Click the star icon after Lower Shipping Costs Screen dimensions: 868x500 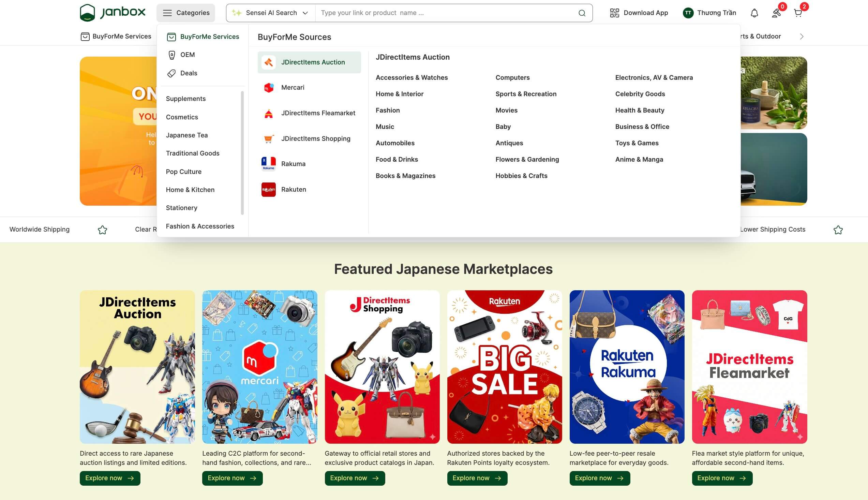click(x=838, y=230)
